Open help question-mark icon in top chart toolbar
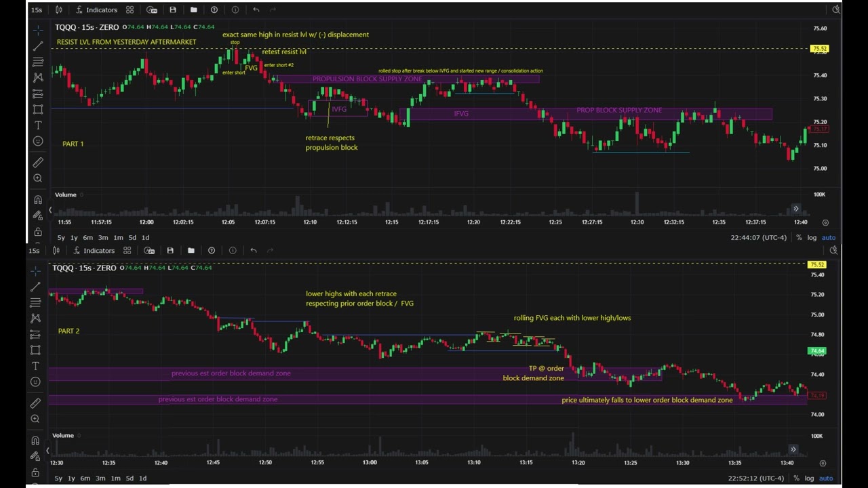 pos(214,9)
